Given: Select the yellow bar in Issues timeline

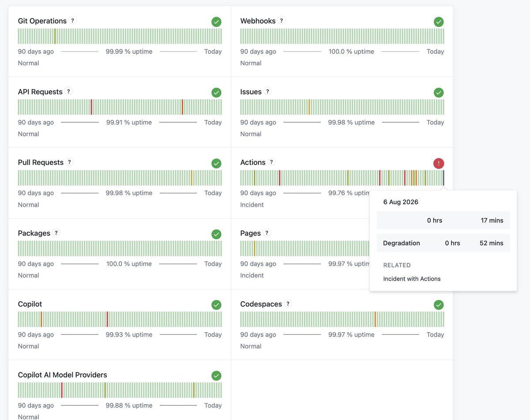Looking at the screenshot, I should click(309, 107).
